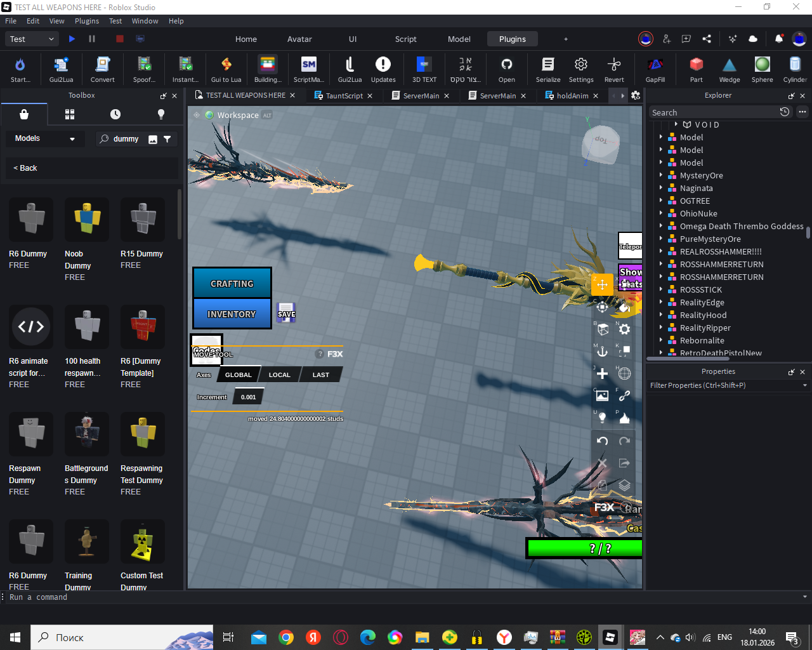
Task: Set F3X axes to GLOBAL
Action: (x=239, y=375)
